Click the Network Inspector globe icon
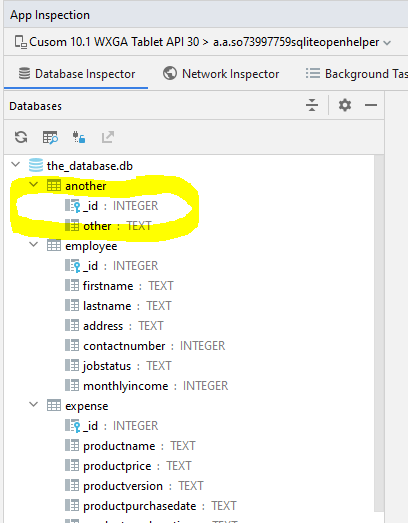Image resolution: width=408 pixels, height=523 pixels. [170, 73]
